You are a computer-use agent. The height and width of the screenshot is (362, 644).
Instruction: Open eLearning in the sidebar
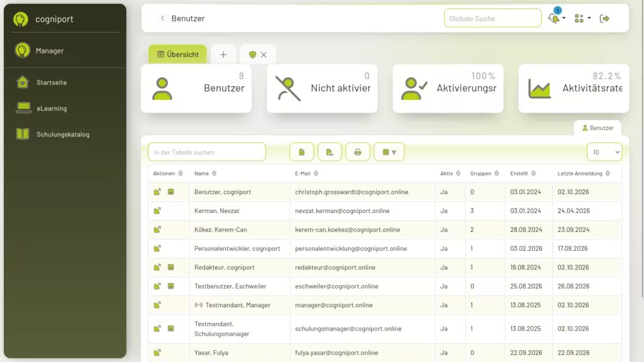(x=52, y=108)
